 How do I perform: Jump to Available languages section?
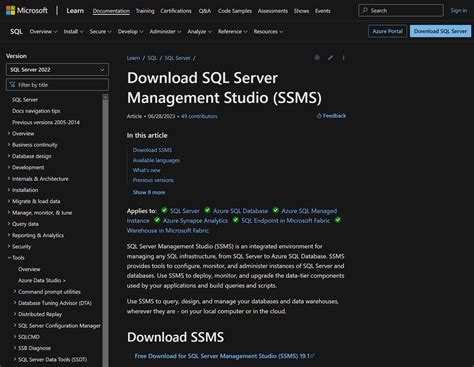click(156, 160)
